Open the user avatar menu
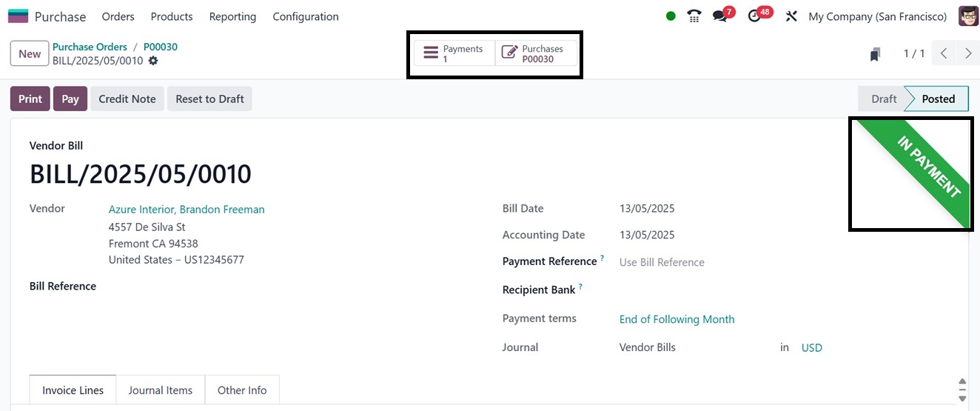 click(968, 16)
